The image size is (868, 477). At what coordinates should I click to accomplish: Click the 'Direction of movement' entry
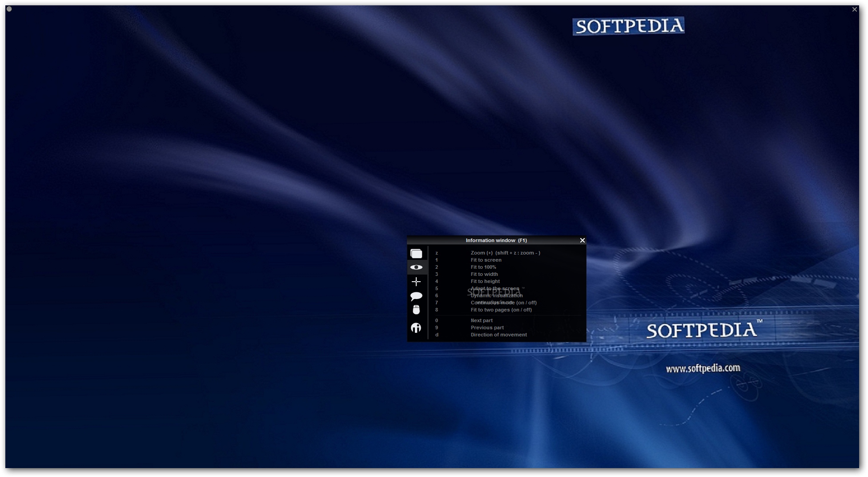pos(498,335)
